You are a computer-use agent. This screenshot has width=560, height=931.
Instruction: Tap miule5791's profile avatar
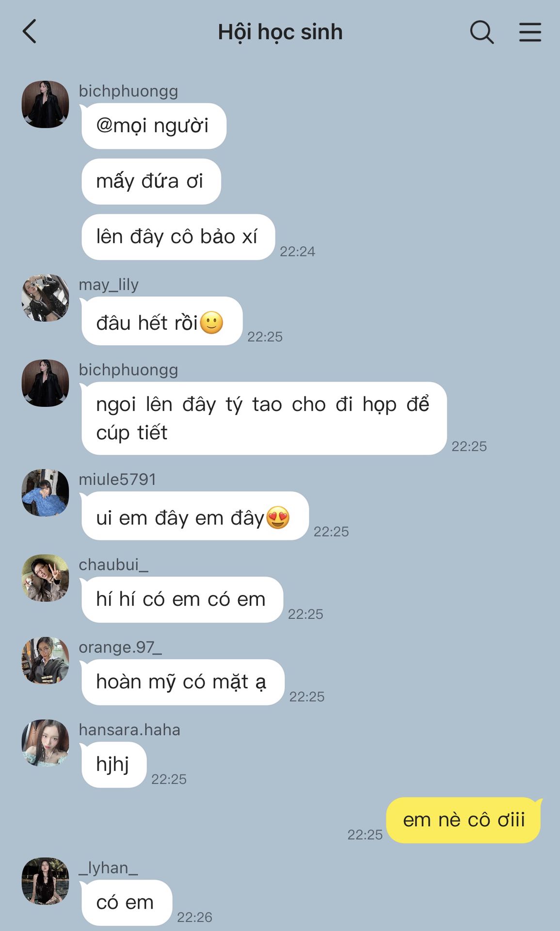[45, 493]
